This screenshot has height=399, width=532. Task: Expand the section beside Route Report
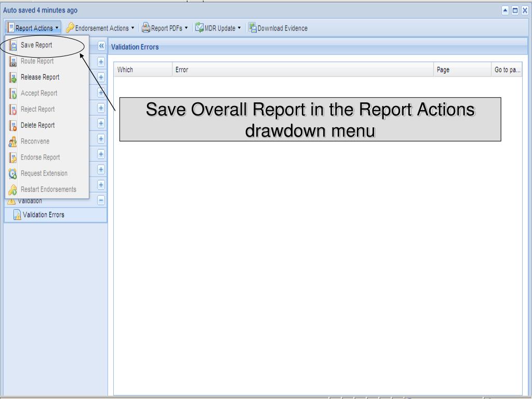point(101,62)
